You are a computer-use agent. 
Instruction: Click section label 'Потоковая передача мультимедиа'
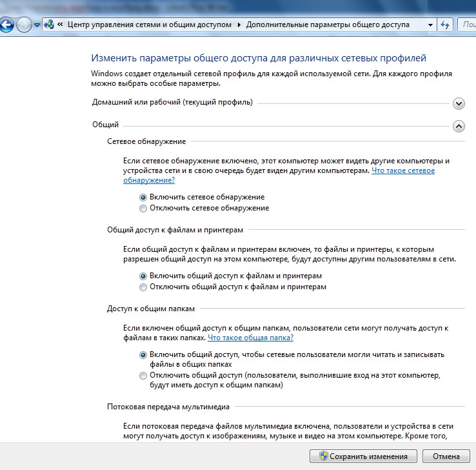[x=168, y=407]
